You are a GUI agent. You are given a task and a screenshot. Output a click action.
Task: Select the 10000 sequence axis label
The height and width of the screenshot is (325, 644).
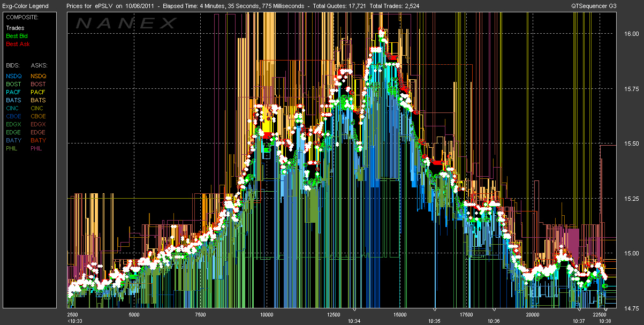[x=266, y=314]
